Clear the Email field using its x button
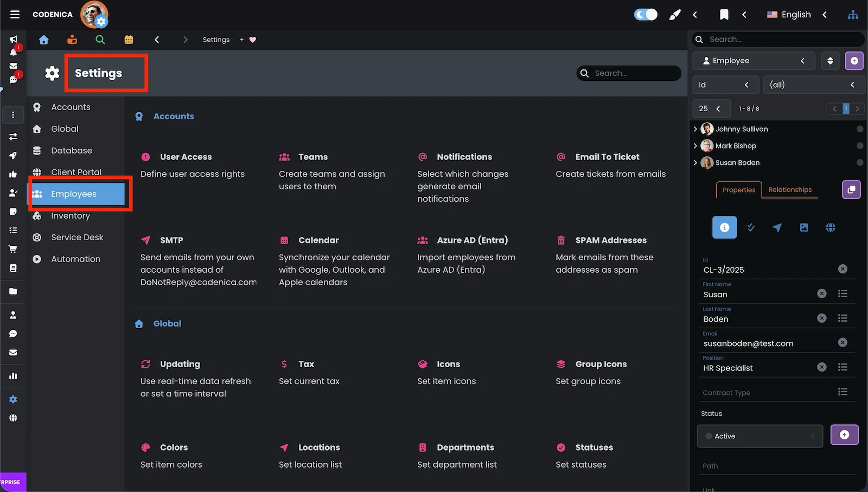The height and width of the screenshot is (492, 868). click(843, 342)
